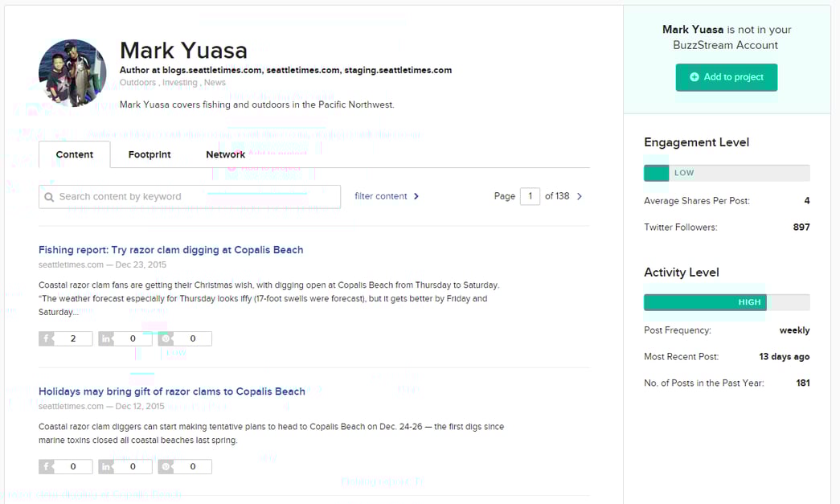Click LinkedIn share icon on Holidays post
This screenshot has height=504, width=840.
click(x=106, y=466)
